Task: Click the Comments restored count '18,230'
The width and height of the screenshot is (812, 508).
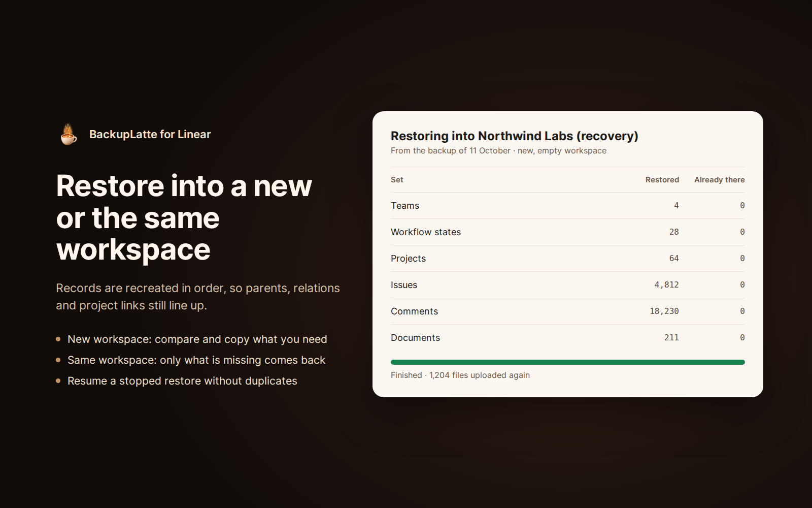Action: [x=664, y=311]
